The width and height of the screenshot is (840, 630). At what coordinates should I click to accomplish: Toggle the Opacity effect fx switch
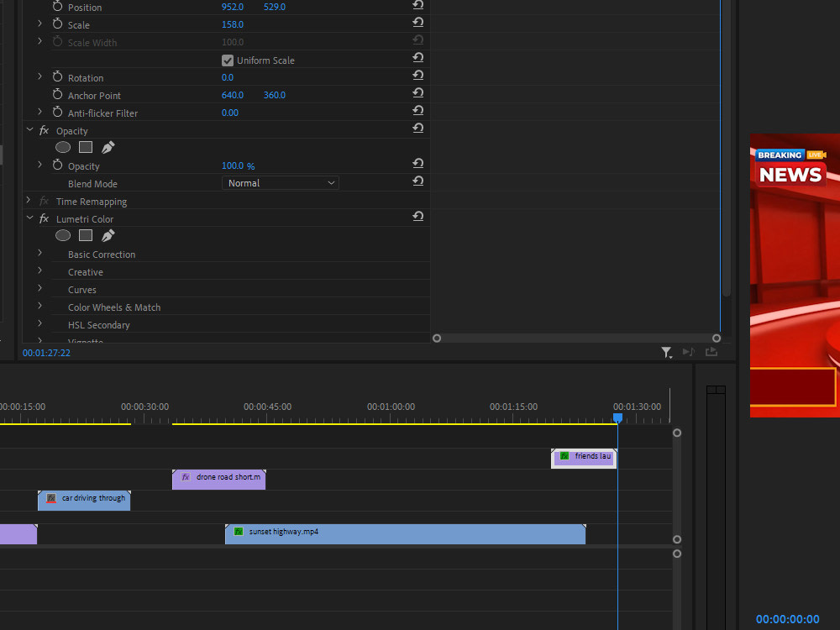click(44, 130)
